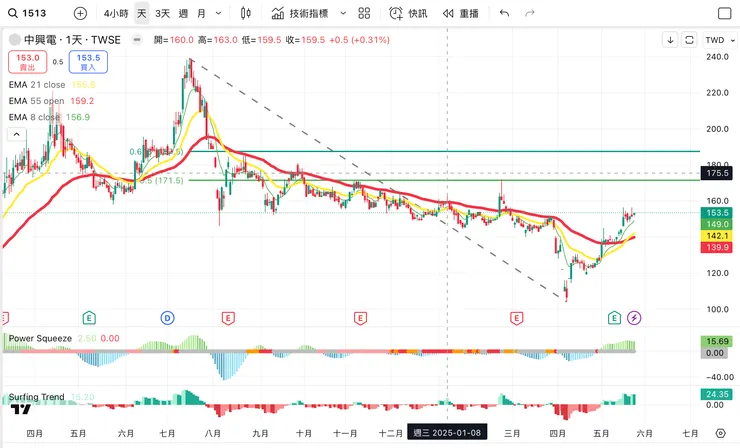Click the 2025-01-08 date label on time axis

click(x=447, y=432)
